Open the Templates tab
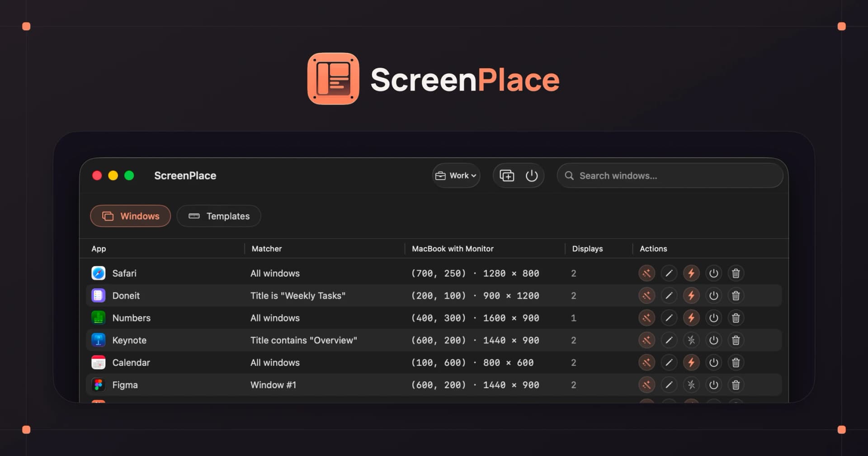The height and width of the screenshot is (456, 868). [x=219, y=216]
